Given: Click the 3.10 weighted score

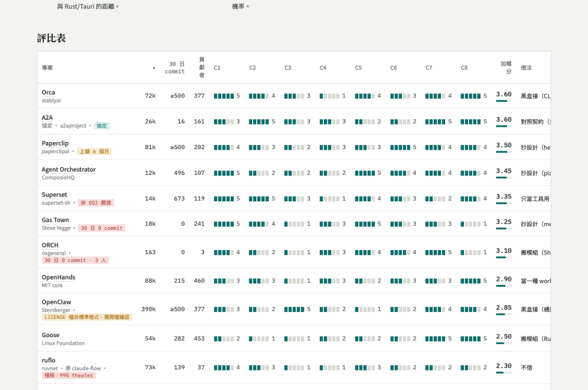Looking at the screenshot, I should click(504, 250).
